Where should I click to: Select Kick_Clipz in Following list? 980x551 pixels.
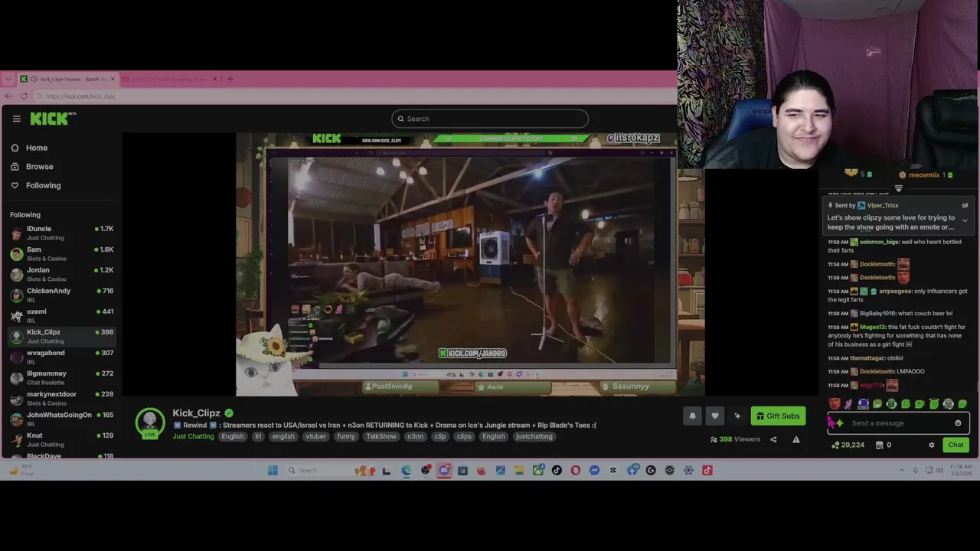pos(61,336)
